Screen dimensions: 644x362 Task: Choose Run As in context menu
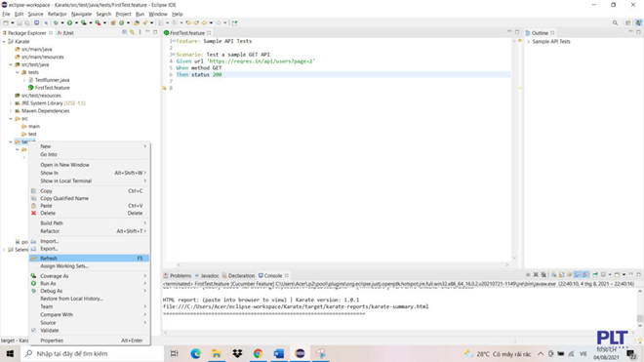point(89,284)
